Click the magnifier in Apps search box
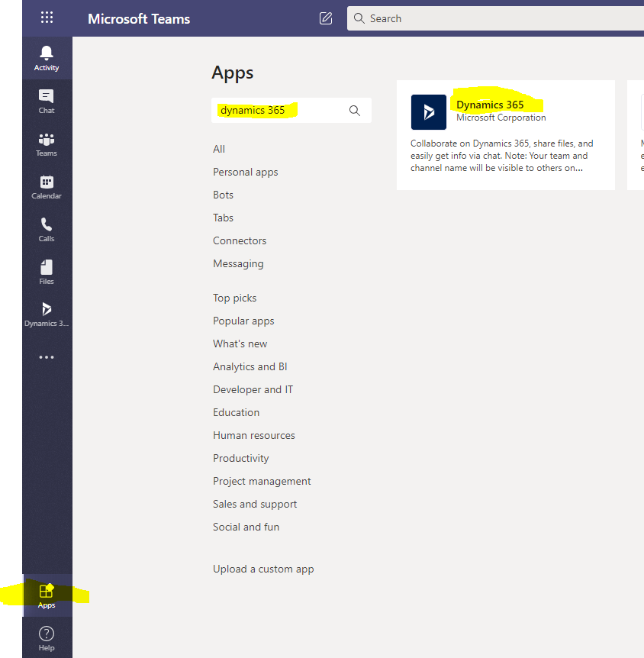The width and height of the screenshot is (644, 658). click(354, 111)
